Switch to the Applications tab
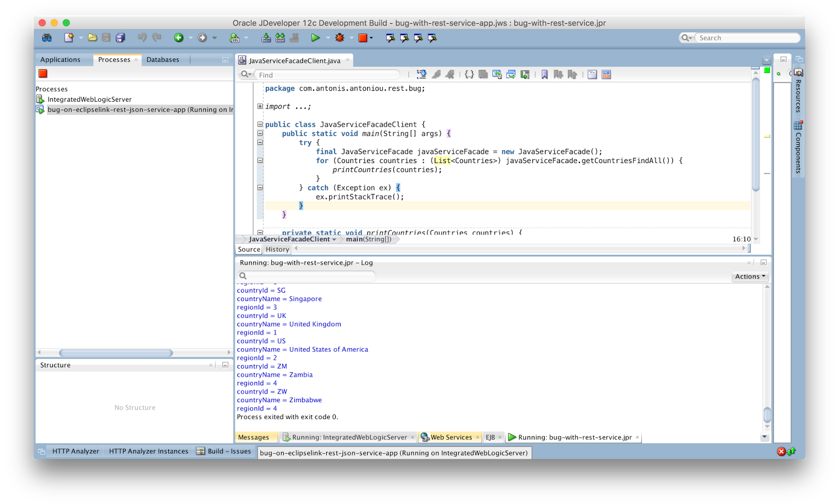Screen dimensions: 839x504 [x=60, y=60]
